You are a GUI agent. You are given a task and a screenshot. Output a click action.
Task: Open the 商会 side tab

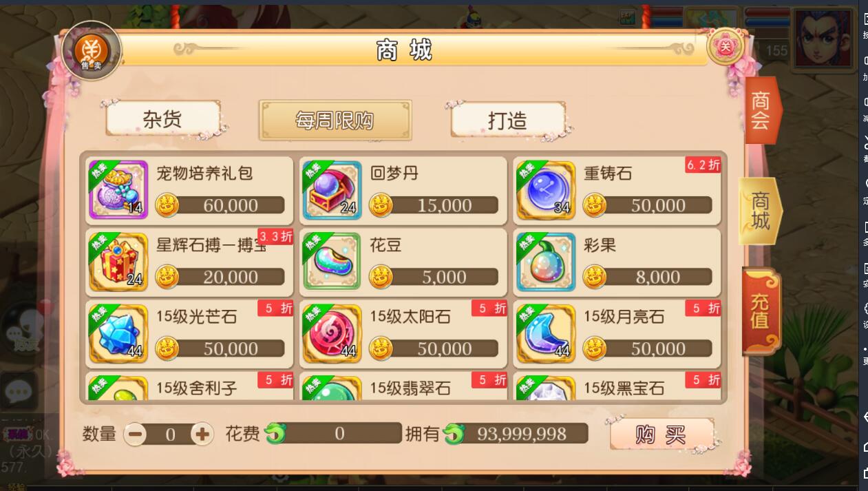click(762, 110)
